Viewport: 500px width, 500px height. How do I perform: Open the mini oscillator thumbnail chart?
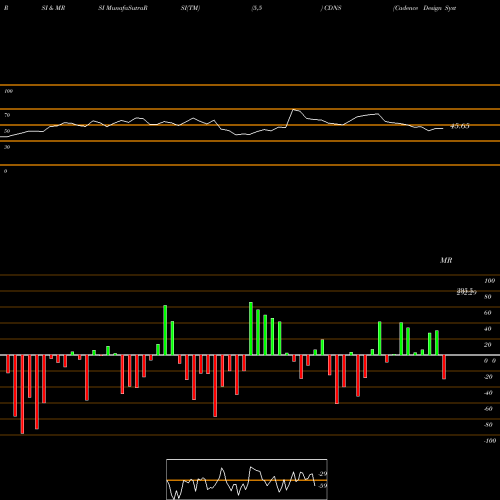tap(247, 479)
